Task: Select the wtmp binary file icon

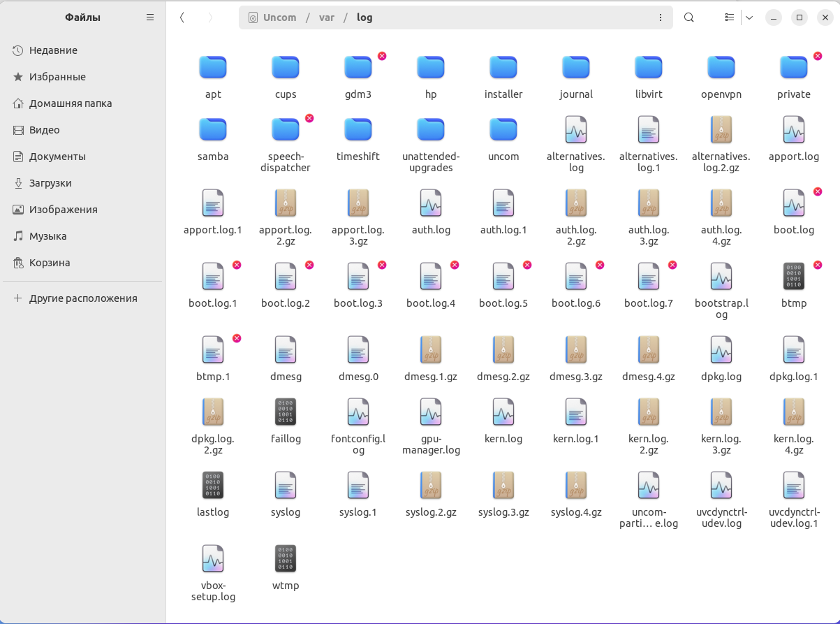Action: [286, 559]
